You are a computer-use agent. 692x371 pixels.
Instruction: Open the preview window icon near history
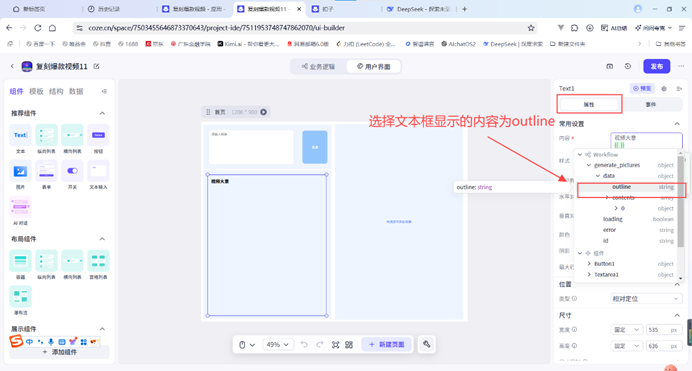pyautogui.click(x=609, y=66)
